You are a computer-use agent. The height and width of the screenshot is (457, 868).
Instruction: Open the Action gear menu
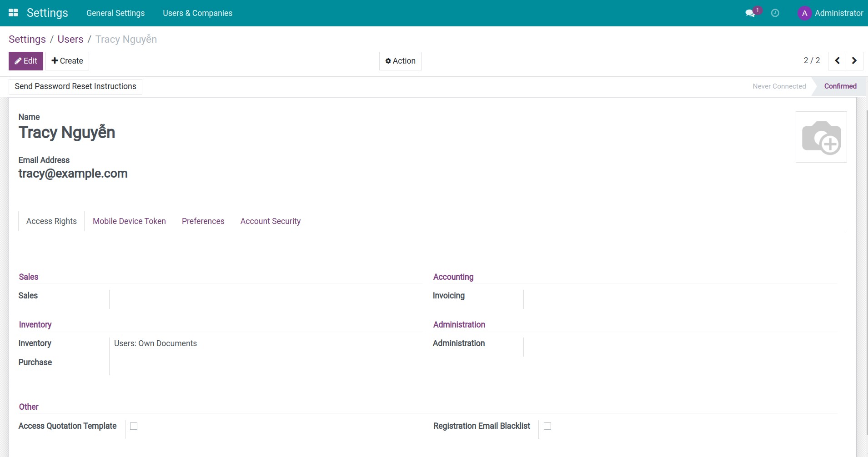tap(400, 60)
